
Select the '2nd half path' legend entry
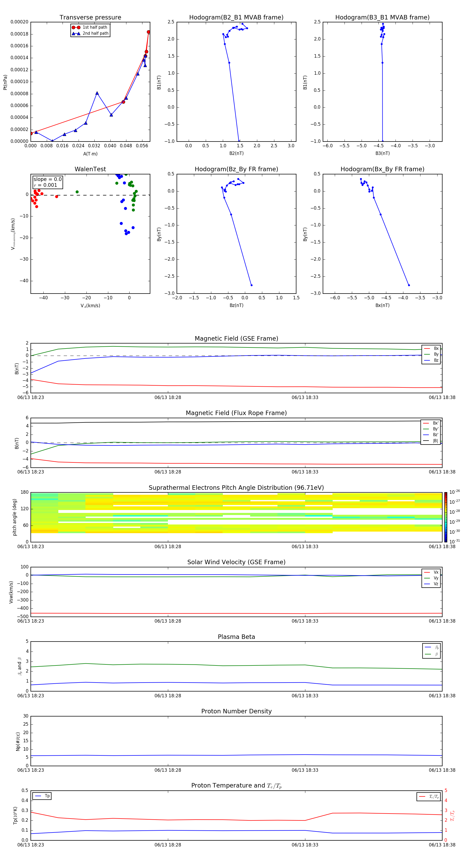90,33
